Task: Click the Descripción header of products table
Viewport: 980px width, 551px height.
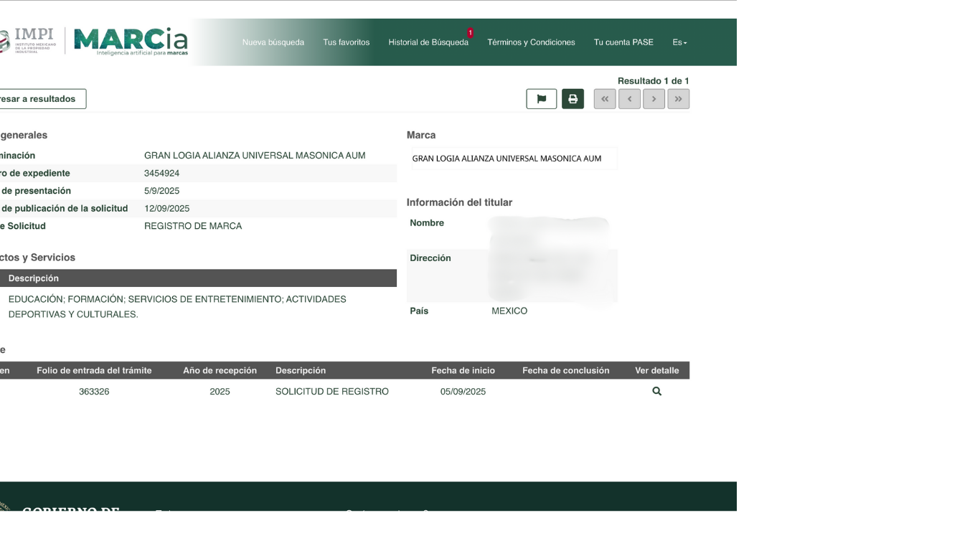Action: [x=34, y=278]
